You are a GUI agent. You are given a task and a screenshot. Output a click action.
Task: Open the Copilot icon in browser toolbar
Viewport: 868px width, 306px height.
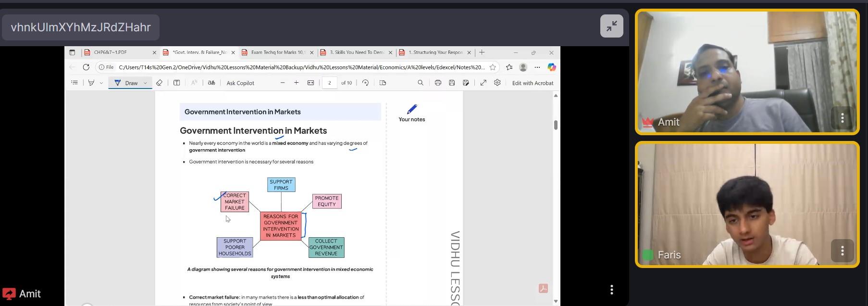[x=552, y=67]
